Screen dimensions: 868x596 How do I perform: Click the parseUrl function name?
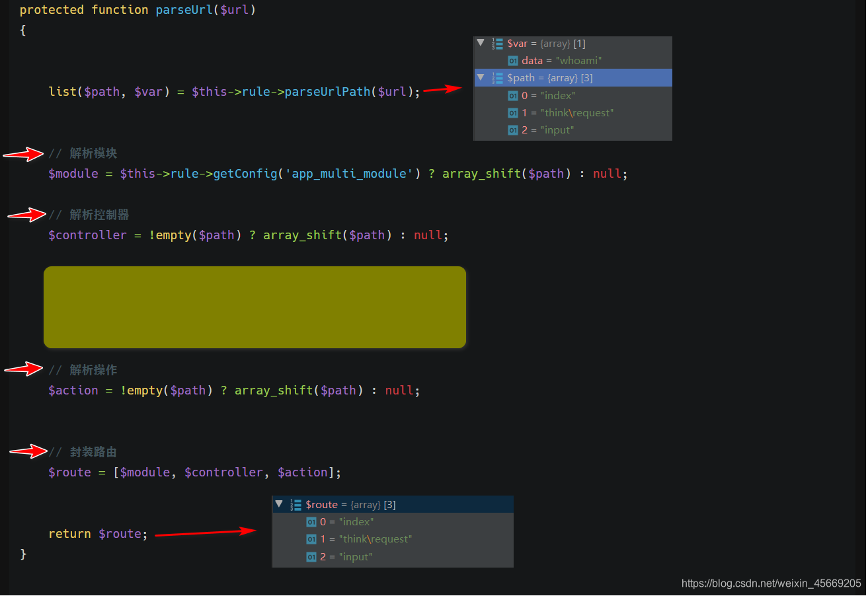184,10
